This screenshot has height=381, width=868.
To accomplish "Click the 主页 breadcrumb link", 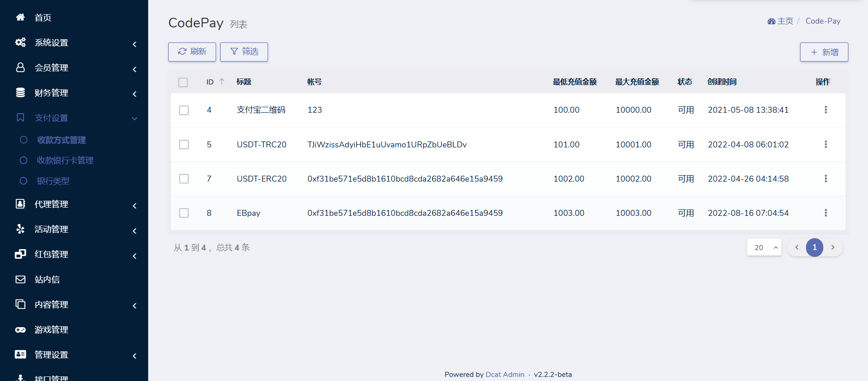I will tap(785, 21).
